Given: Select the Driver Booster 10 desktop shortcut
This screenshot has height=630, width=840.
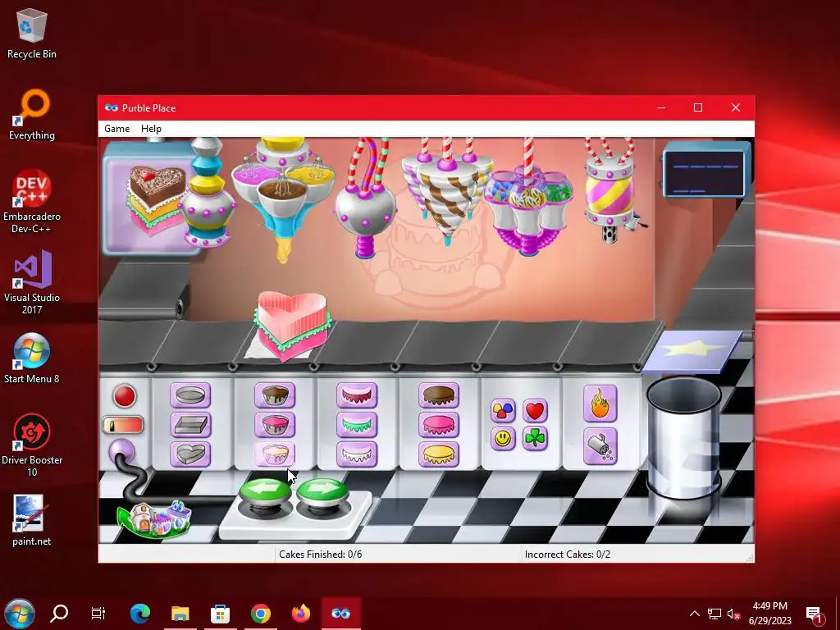Looking at the screenshot, I should tap(32, 445).
